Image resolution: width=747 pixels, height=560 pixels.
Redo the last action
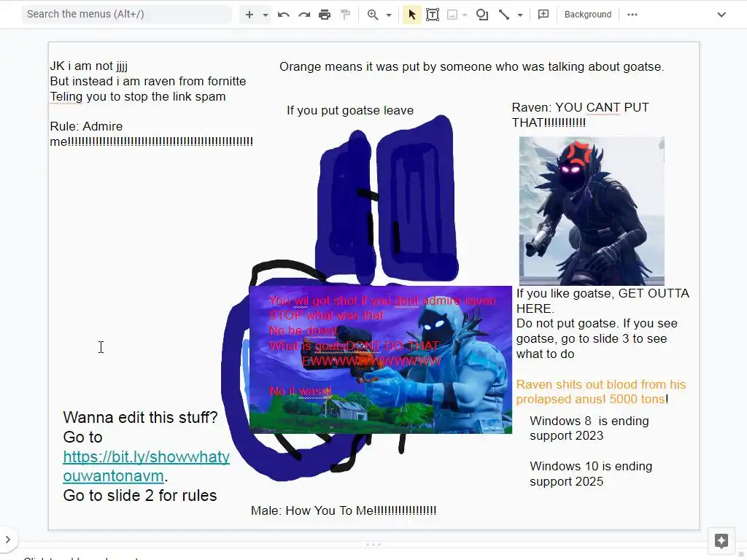point(304,15)
